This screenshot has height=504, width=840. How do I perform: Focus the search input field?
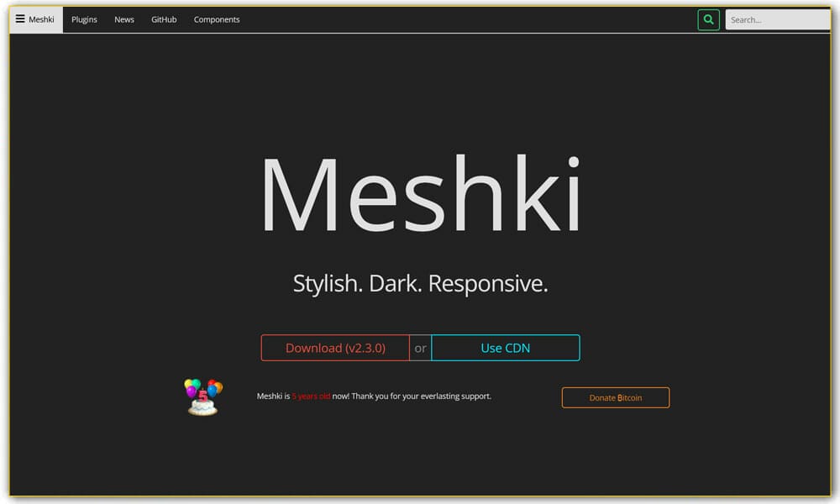(777, 19)
